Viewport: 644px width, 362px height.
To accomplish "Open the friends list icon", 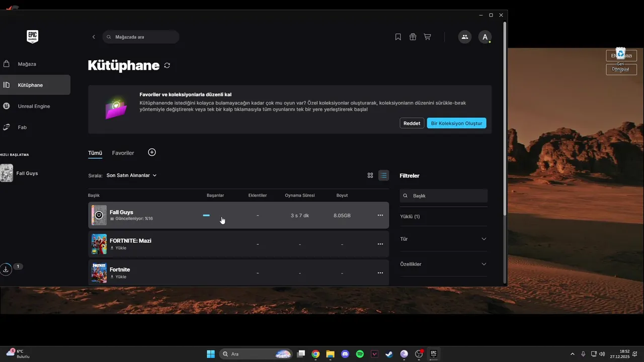I will [465, 37].
